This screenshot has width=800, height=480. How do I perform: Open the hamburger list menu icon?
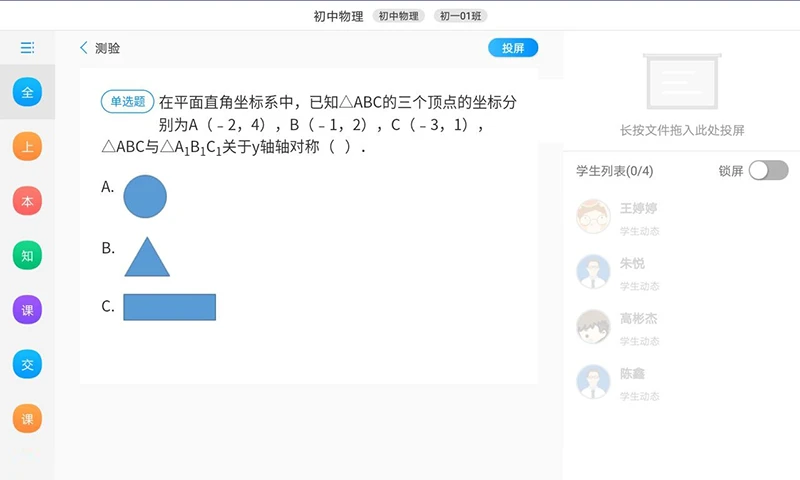pos(27,47)
